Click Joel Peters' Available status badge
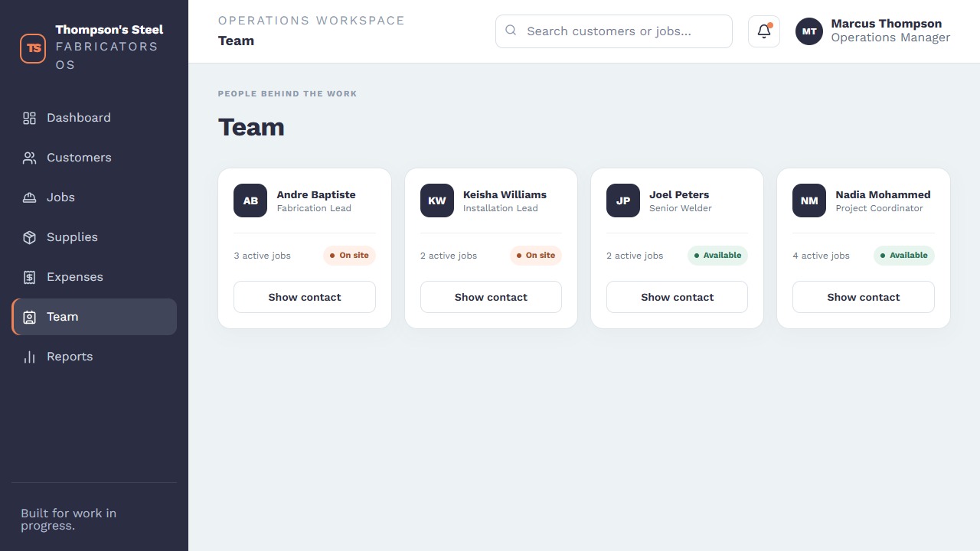Screen dimensions: 980x551 pos(717,256)
